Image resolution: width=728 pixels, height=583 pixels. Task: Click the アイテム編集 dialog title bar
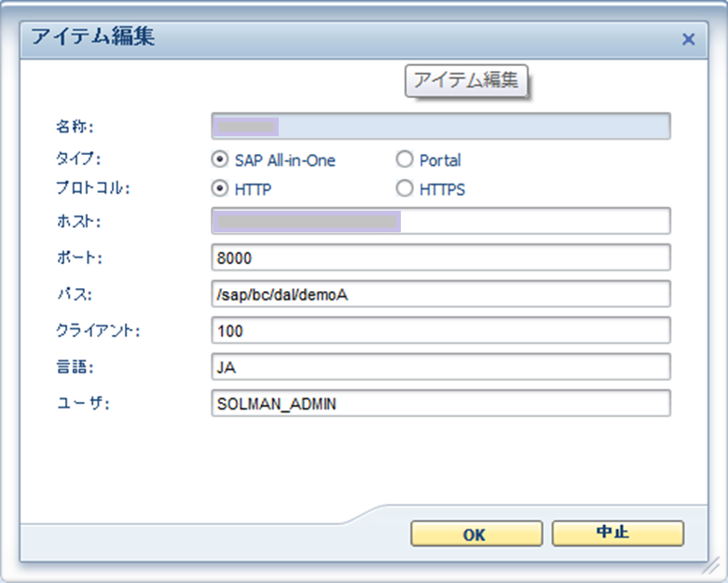pos(364,39)
